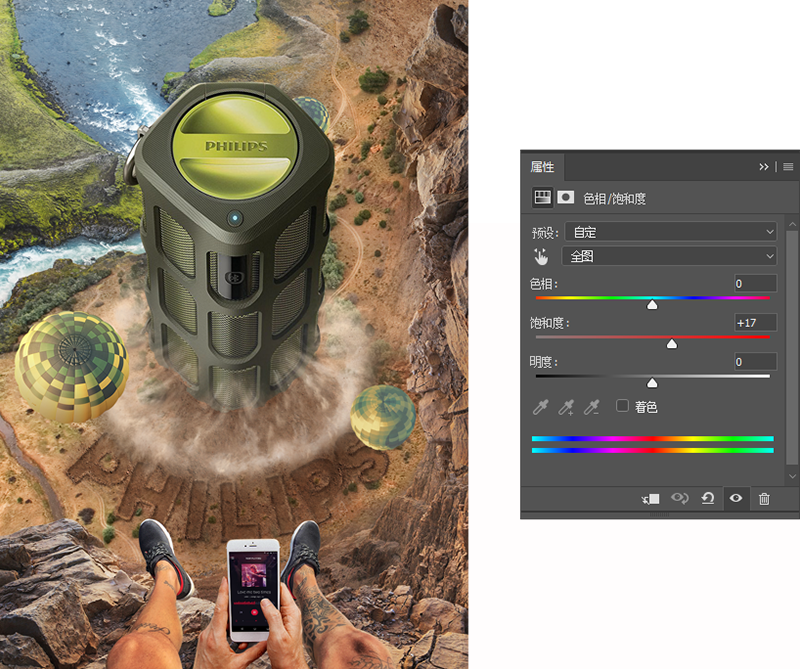Switch to the layer mask icon
Screen dimensions: 800x669
click(565, 197)
